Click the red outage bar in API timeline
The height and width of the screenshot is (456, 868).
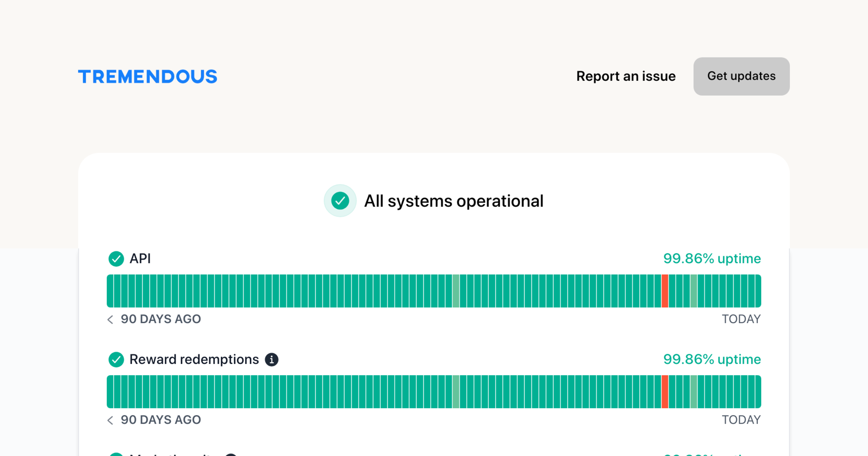(x=665, y=291)
